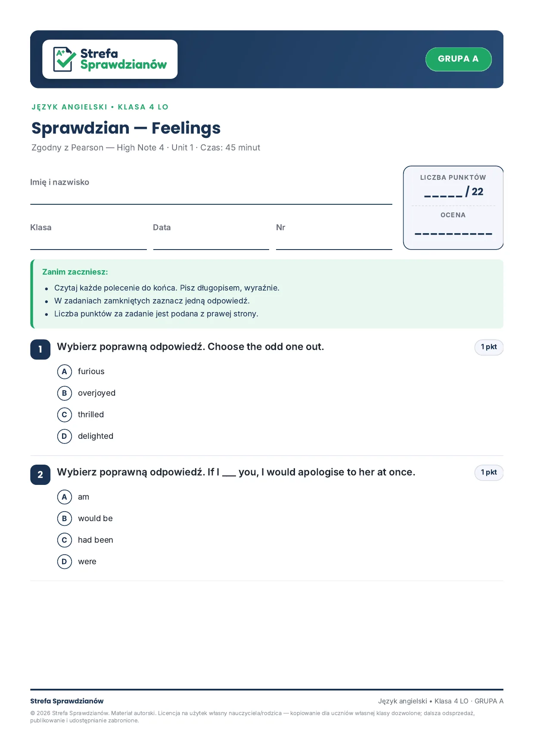Click the GRUPA A green badge
The height and width of the screenshot is (756, 534).
[458, 59]
